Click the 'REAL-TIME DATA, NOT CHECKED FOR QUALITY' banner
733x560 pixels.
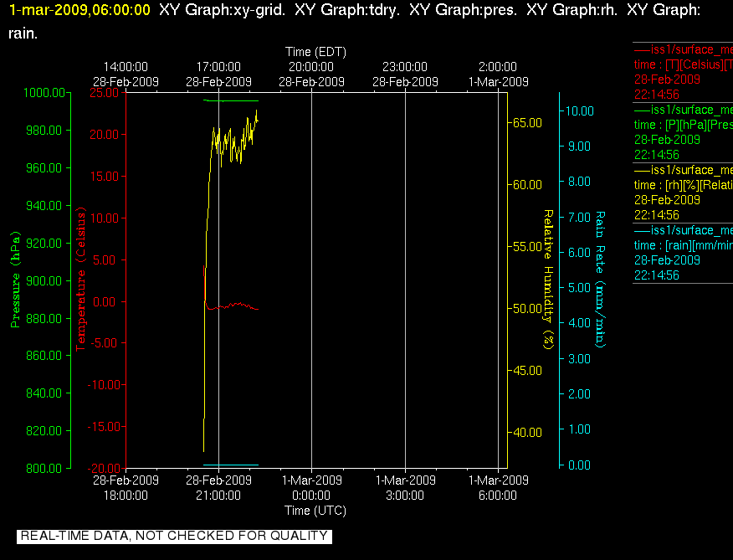[174, 536]
